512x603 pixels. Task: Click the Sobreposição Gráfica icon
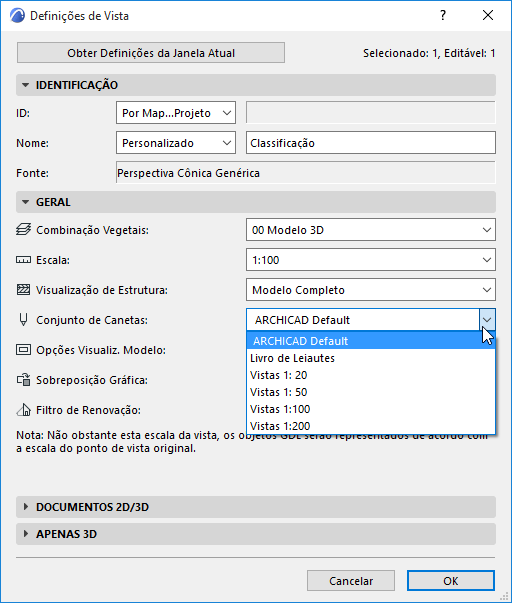point(23,380)
